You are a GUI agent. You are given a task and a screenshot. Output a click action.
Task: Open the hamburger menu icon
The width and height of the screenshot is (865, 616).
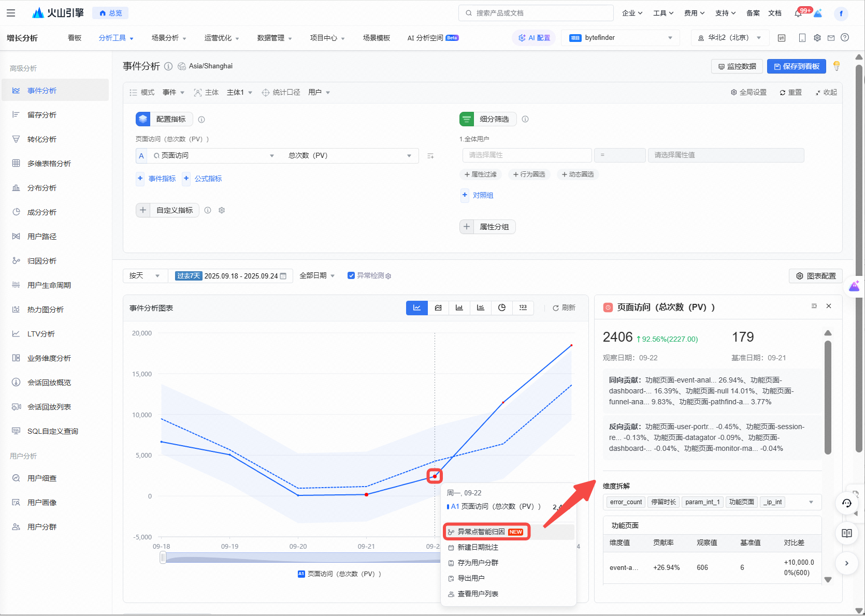(11, 13)
